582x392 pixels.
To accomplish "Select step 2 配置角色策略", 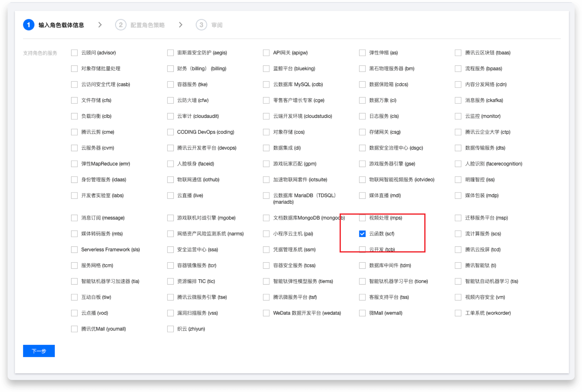I will 140,25.
